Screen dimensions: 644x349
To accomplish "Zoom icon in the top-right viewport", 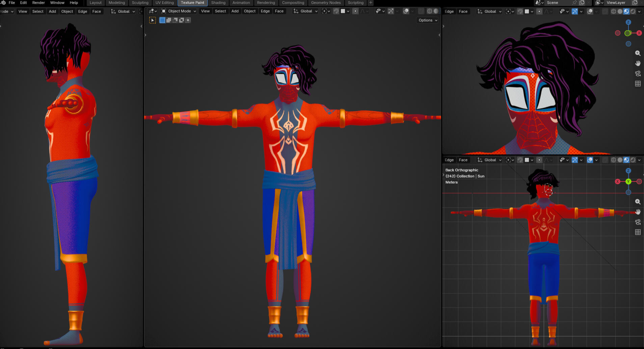I will click(638, 53).
